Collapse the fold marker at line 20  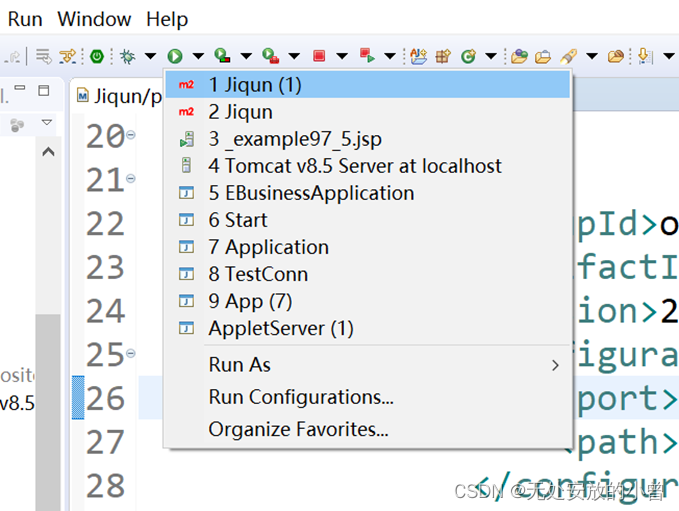(x=131, y=135)
